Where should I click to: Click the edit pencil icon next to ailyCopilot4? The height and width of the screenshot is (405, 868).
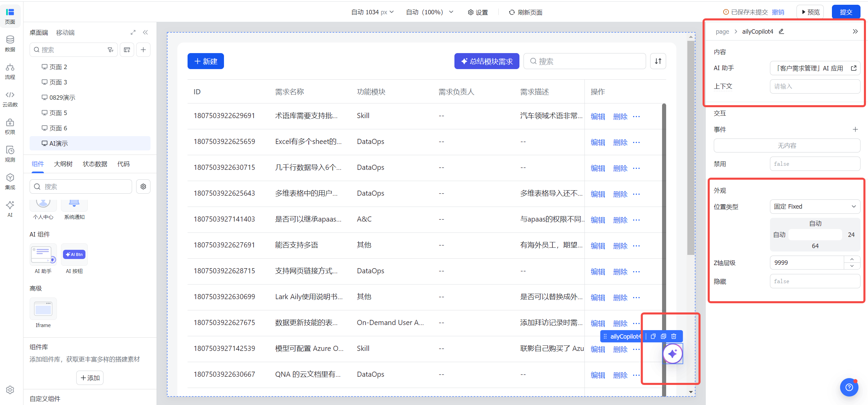[782, 31]
